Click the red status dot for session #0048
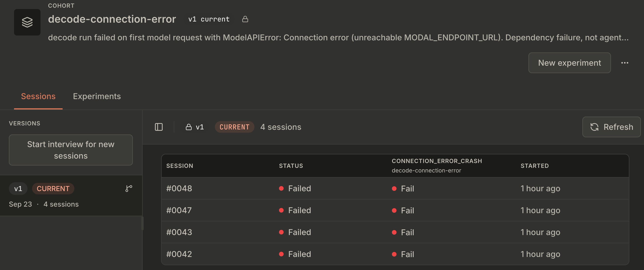Screen dimensions: 644x270 281,189
